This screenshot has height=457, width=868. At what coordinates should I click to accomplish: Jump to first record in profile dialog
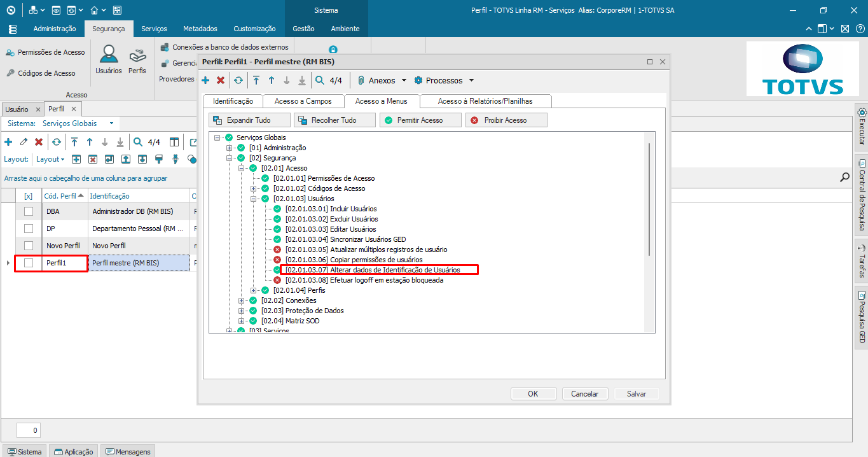(x=256, y=80)
